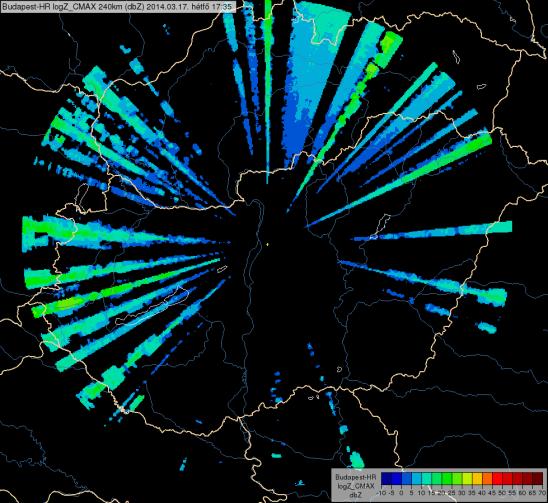Click the turquoise echo at far east edge
The image size is (548, 503).
[x=500, y=227]
